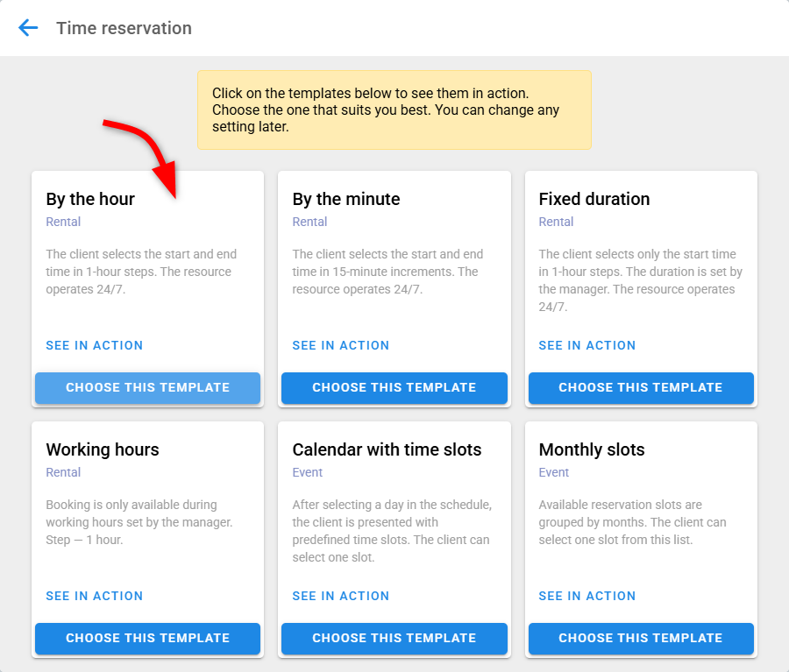See the By the hour template in action

coord(94,345)
